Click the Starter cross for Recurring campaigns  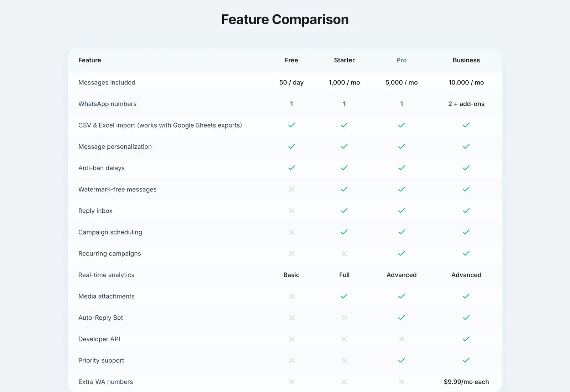click(344, 253)
